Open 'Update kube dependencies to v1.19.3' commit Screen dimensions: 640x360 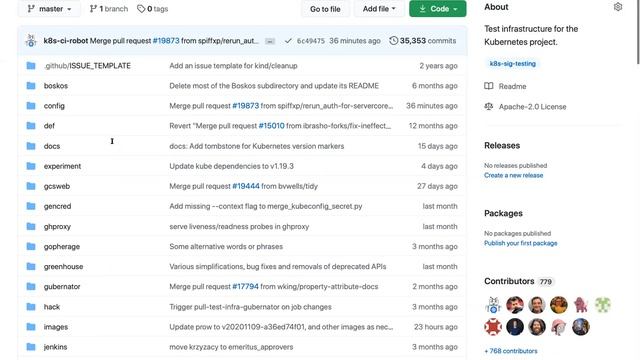tap(231, 166)
